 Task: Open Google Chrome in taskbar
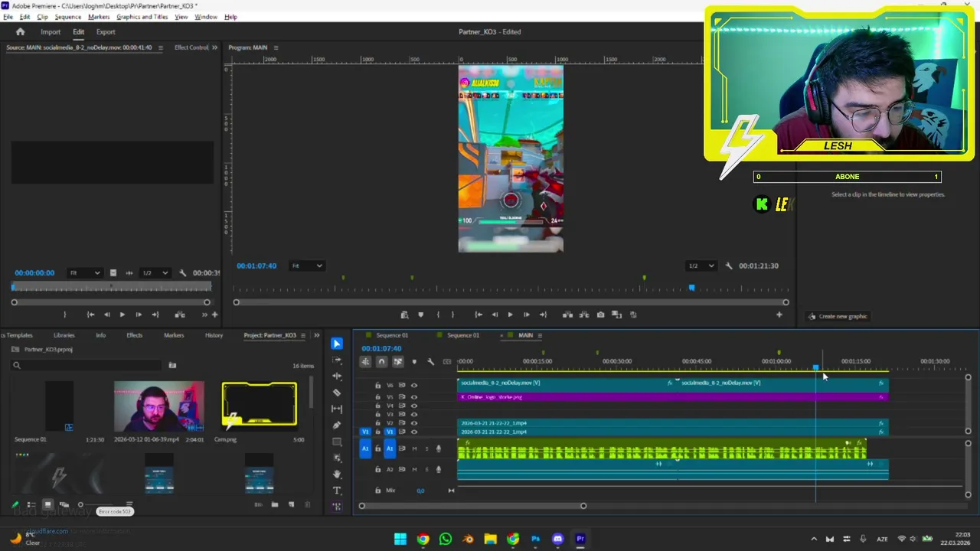(423, 539)
